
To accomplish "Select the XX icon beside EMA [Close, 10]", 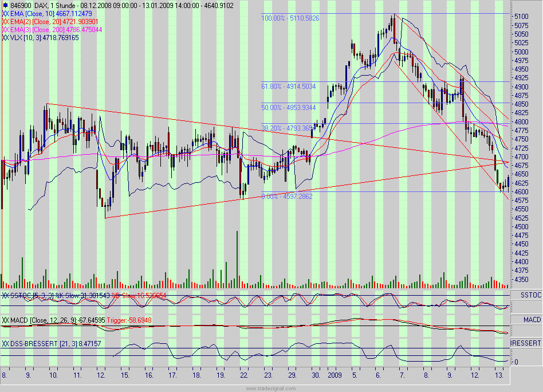I will (5, 13).
